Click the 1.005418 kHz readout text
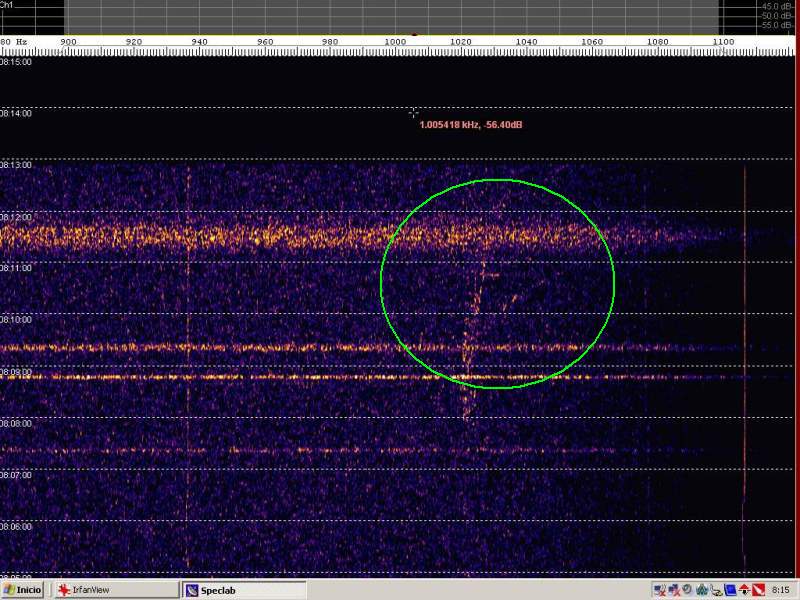 [470, 125]
